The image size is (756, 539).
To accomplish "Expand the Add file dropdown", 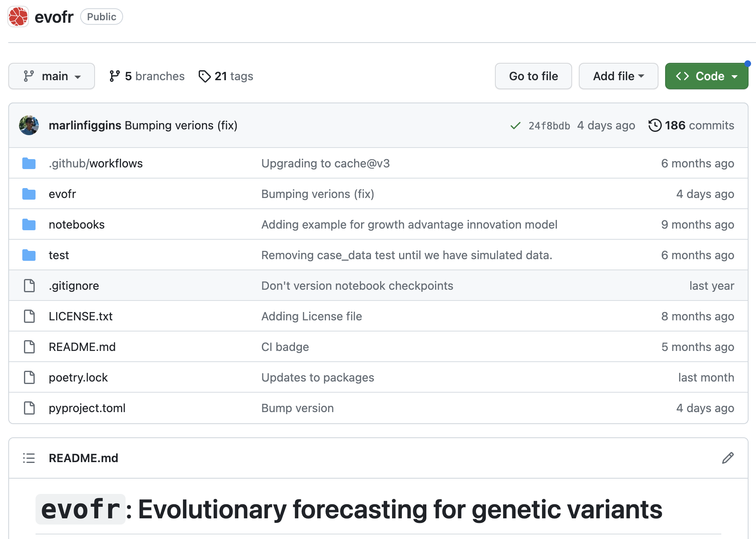I will [618, 76].
